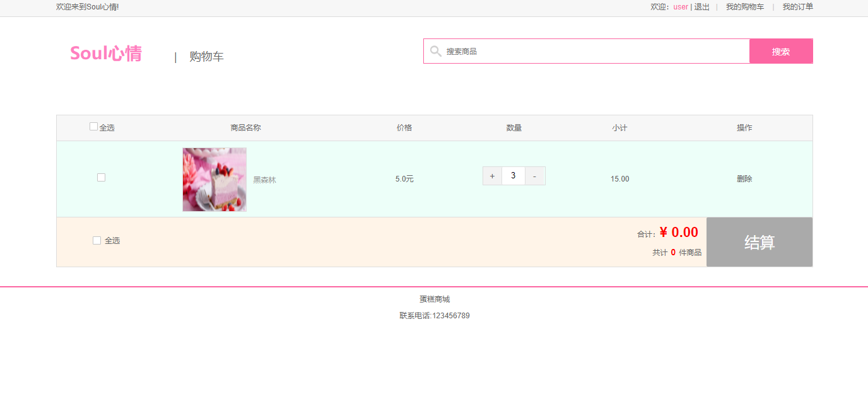Open 我的订单 from the top bar
868x404 pixels.
click(797, 7)
